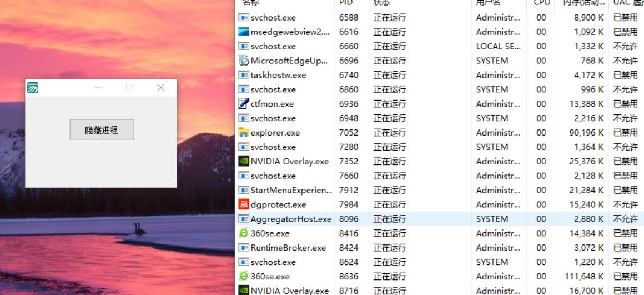Select the msedgewebview2 process name
644x295 pixels.
pos(290,32)
